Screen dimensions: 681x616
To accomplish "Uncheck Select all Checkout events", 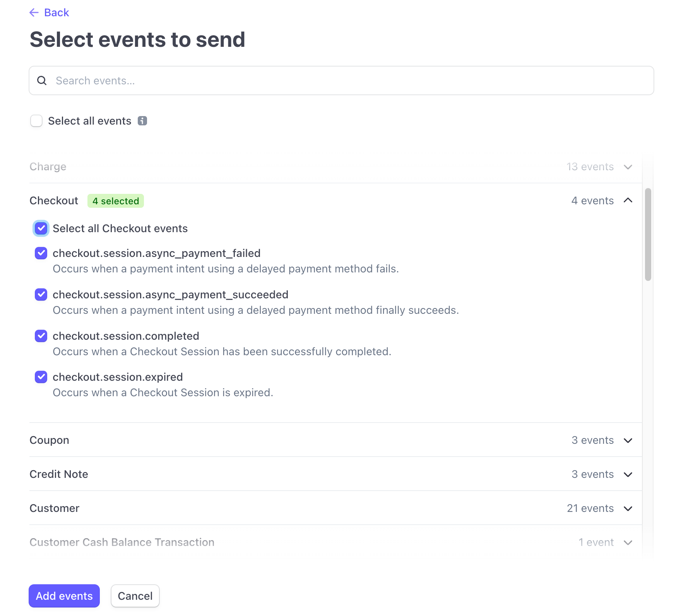I will (41, 228).
